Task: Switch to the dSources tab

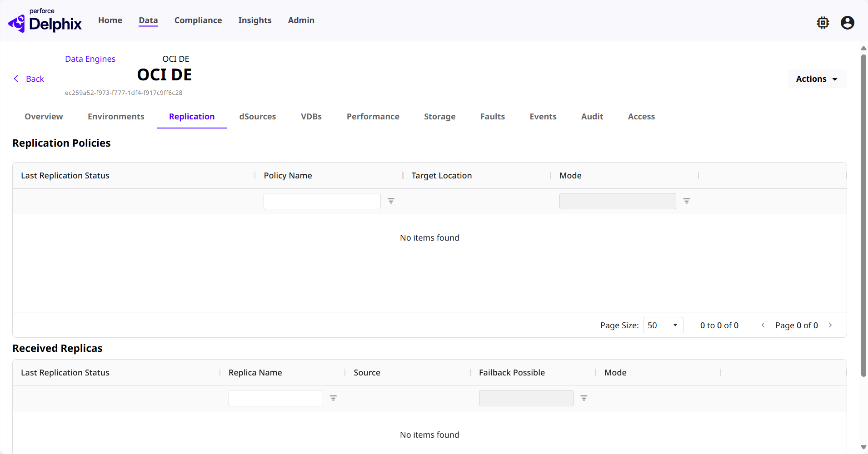Action: point(258,117)
